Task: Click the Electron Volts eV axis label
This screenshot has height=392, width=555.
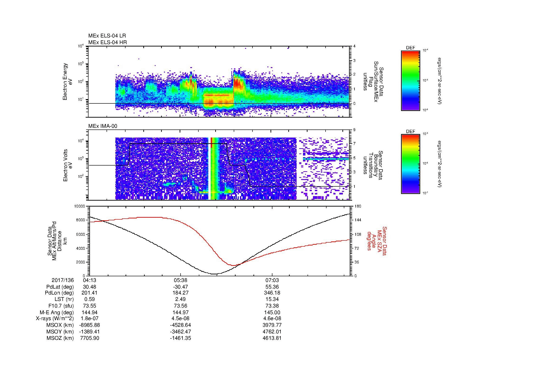Action: pos(67,165)
